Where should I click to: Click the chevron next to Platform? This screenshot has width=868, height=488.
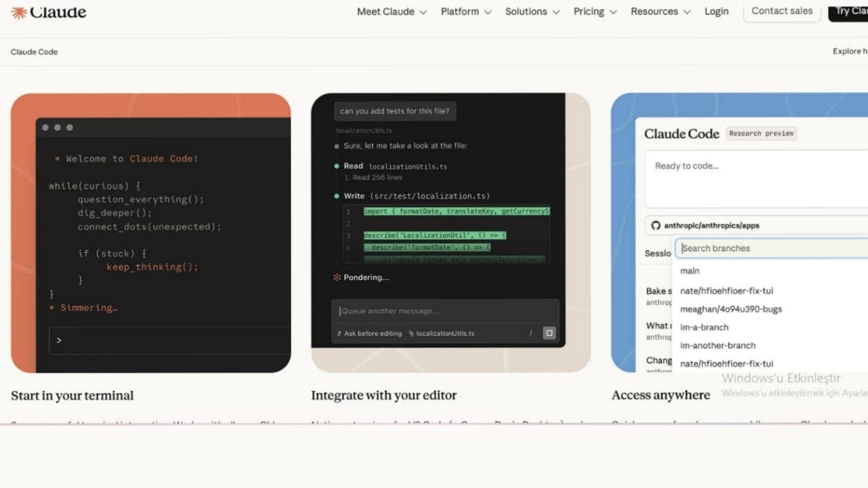pyautogui.click(x=488, y=12)
